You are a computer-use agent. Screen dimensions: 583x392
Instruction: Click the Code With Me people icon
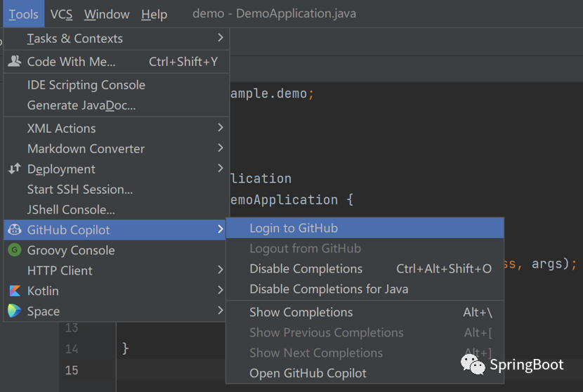click(15, 61)
